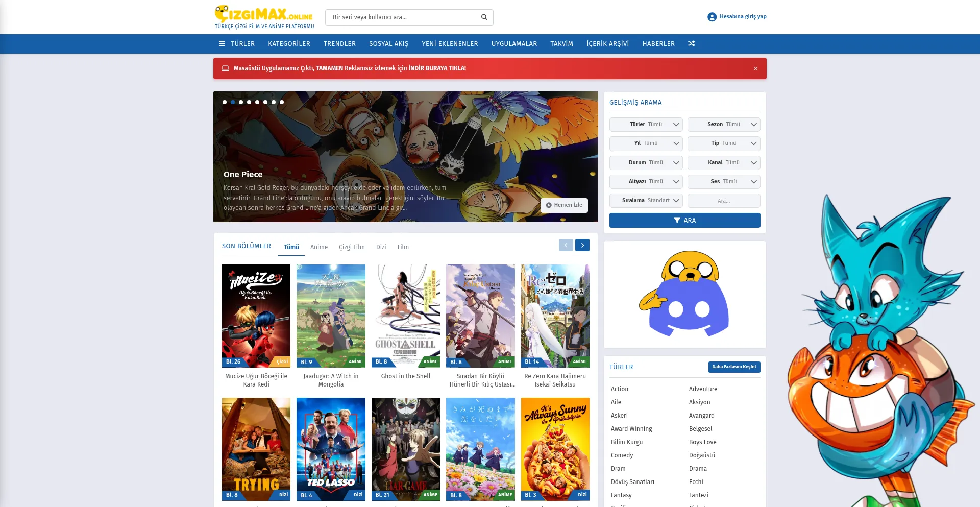
Task: Open the Boys Love genre link
Action: click(702, 442)
